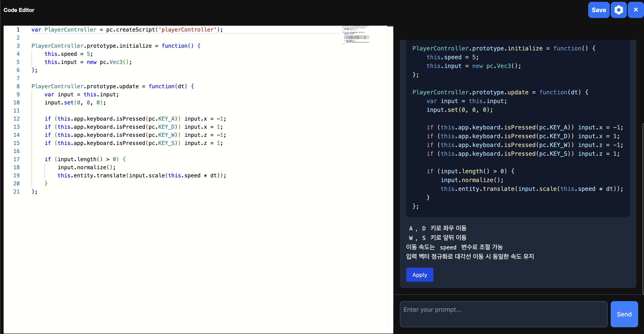Image resolution: width=644 pixels, height=334 pixels.
Task: Click line number 12 in gutter
Action: [16, 119]
